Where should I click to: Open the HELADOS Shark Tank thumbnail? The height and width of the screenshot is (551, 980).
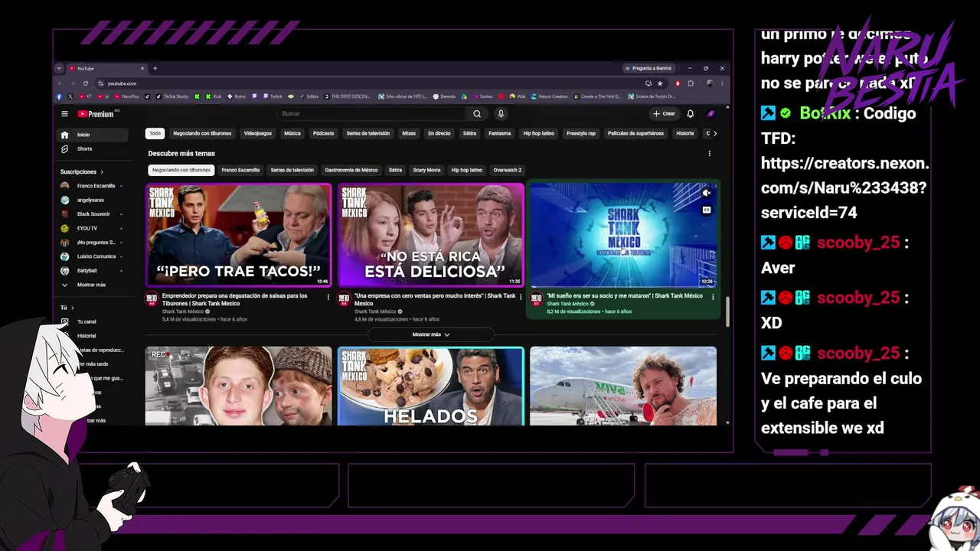point(431,386)
